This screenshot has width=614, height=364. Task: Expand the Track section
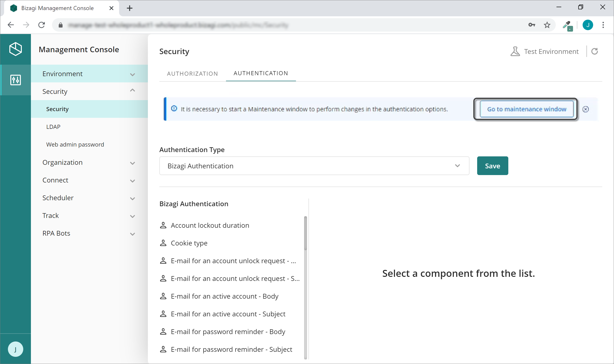point(89,215)
